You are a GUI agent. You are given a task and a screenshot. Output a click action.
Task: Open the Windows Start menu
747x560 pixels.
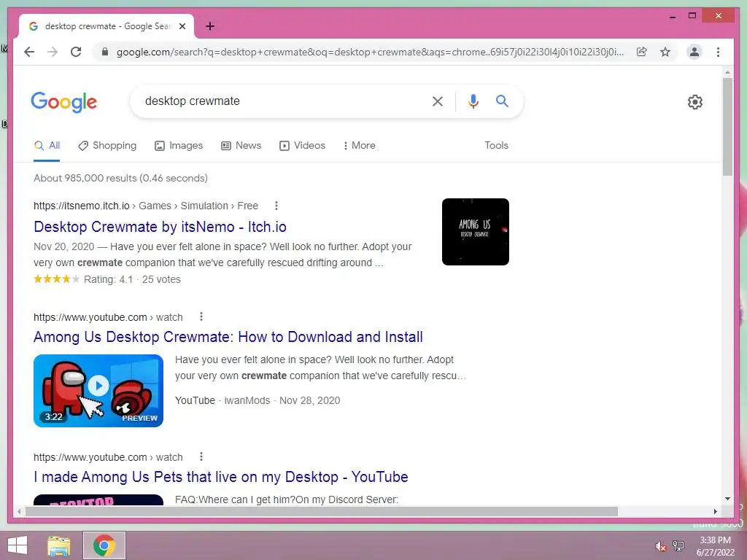pyautogui.click(x=18, y=545)
